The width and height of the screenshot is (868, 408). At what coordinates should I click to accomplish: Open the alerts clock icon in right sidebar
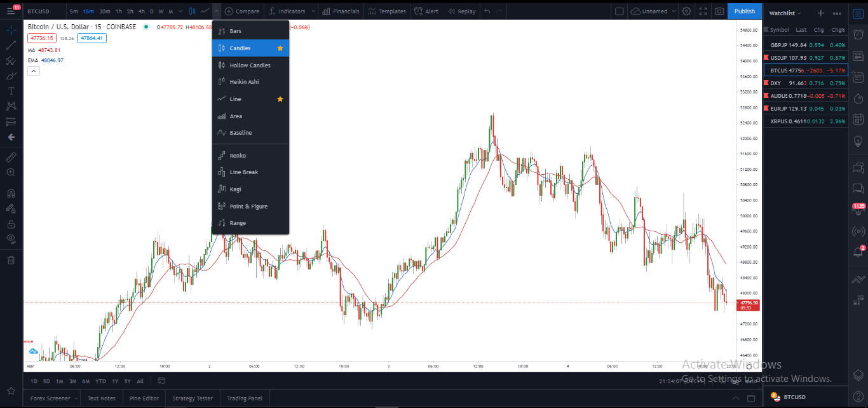click(858, 34)
